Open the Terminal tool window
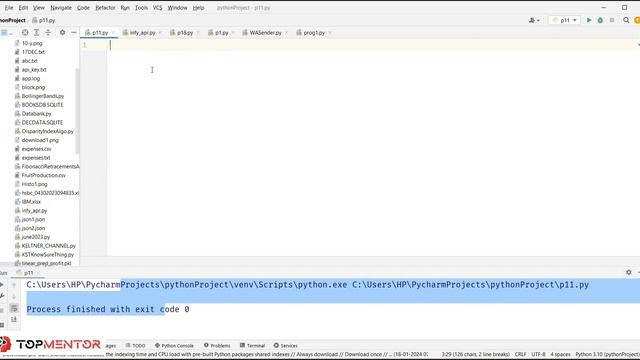640x360 pixels. [x=253, y=345]
